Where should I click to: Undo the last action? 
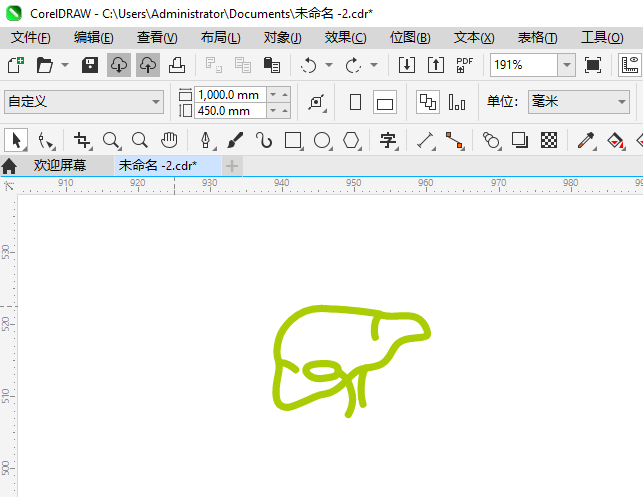coord(308,65)
